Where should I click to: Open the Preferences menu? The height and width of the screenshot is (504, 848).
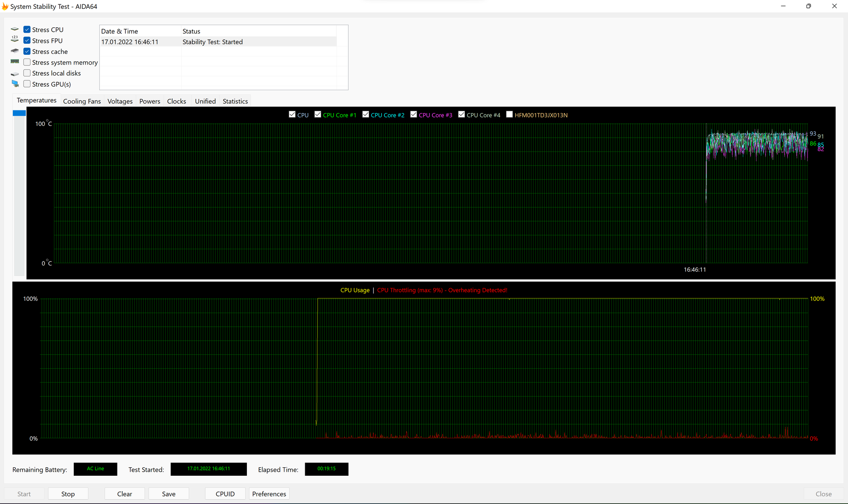(269, 494)
